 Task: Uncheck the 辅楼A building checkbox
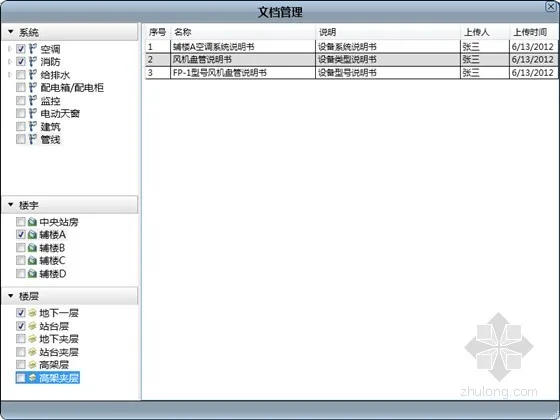coord(21,235)
